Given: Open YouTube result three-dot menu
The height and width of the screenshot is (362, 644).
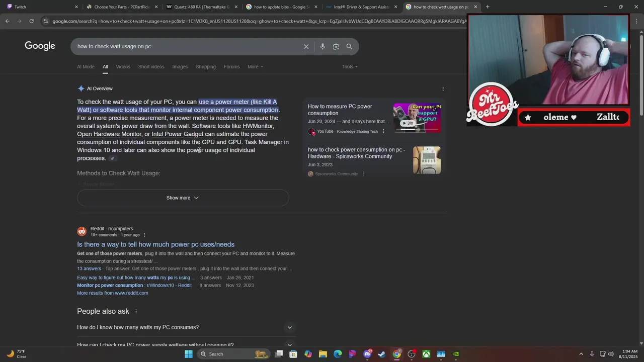Looking at the screenshot, I should pyautogui.click(x=383, y=131).
